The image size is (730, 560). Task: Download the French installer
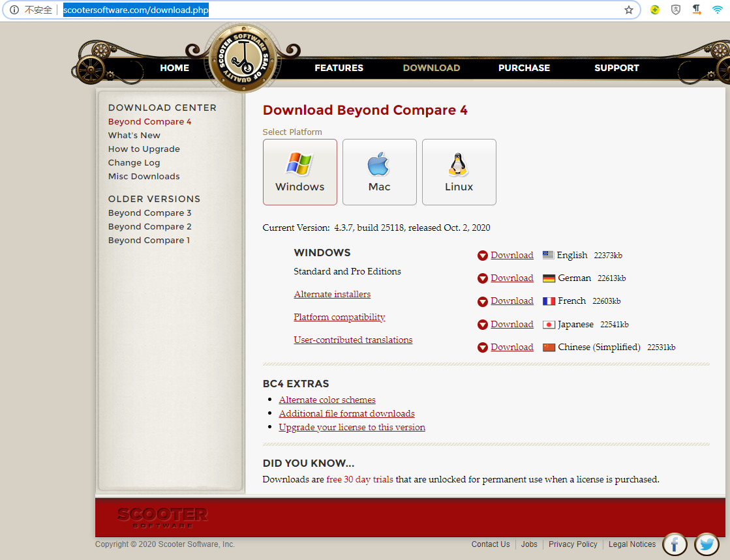[x=511, y=301]
